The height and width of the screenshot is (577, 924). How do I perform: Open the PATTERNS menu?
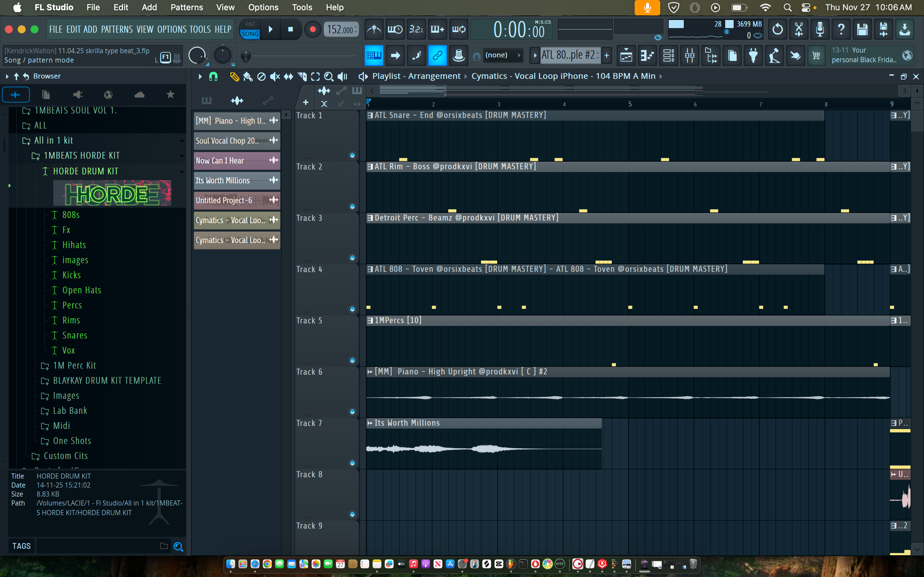pos(117,29)
